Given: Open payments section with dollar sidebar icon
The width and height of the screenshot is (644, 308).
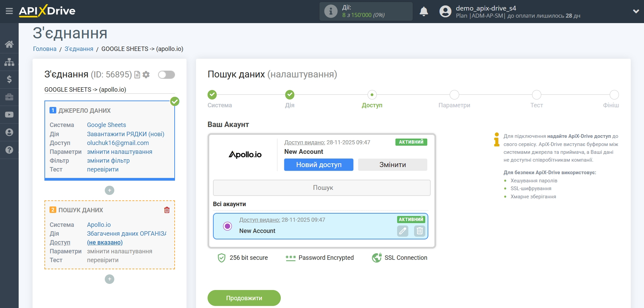Looking at the screenshot, I should 9,79.
